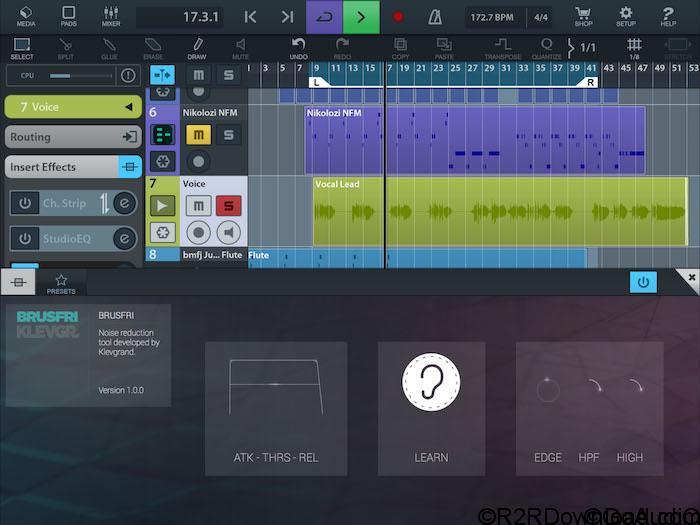Paste the copied event
The height and width of the screenshot is (525, 700).
[444, 49]
